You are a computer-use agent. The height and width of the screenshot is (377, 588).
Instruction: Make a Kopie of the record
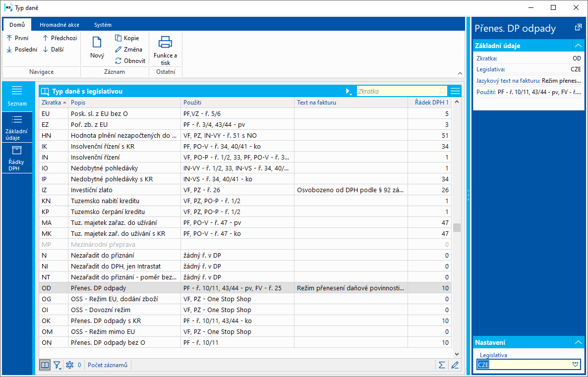(x=127, y=38)
